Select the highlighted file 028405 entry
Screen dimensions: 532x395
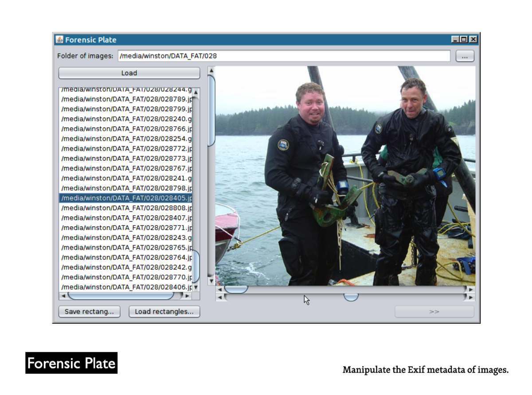(x=126, y=198)
